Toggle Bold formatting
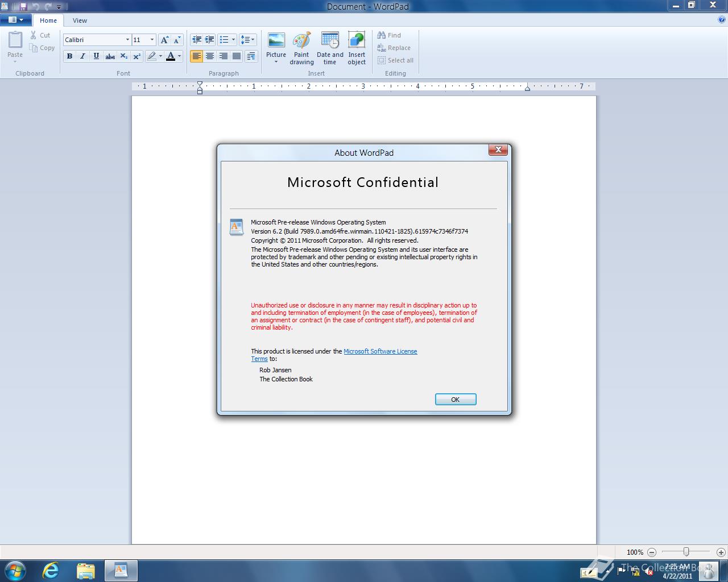The height and width of the screenshot is (582, 728). point(69,56)
